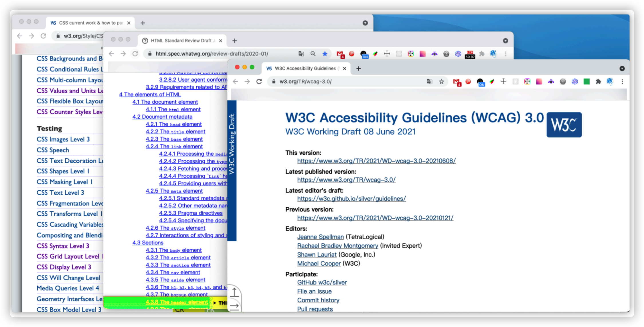
Task: Open Chrome three-dot menu in WCAG window
Action: [x=622, y=82]
